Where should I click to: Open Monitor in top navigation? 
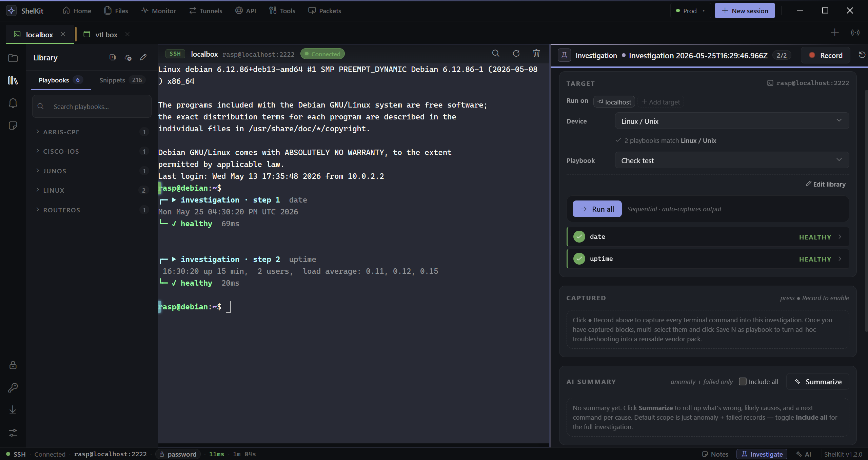pos(159,11)
